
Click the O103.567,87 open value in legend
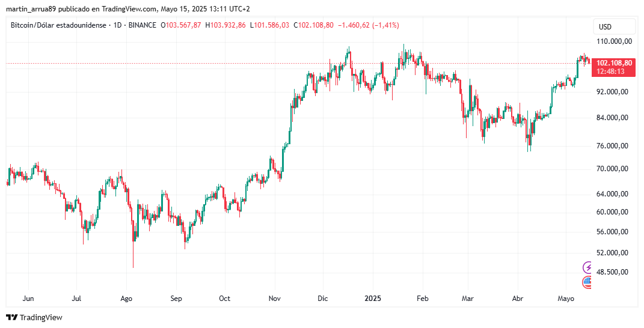(181, 25)
